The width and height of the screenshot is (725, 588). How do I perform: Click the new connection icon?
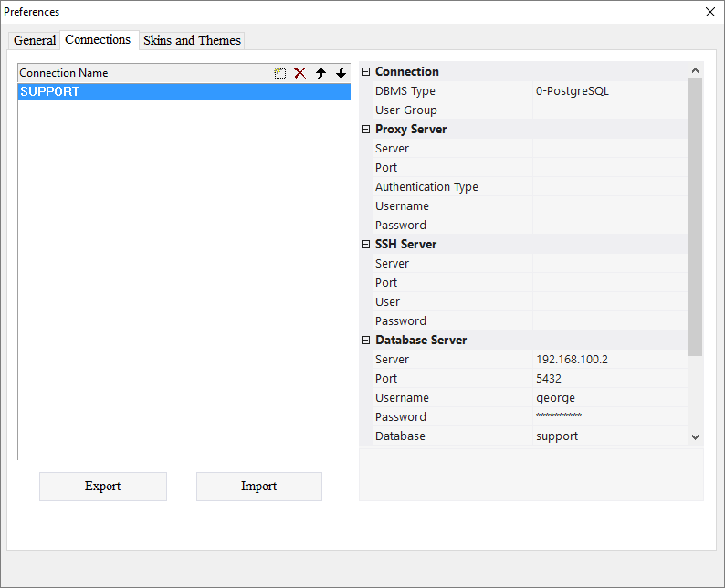(280, 73)
